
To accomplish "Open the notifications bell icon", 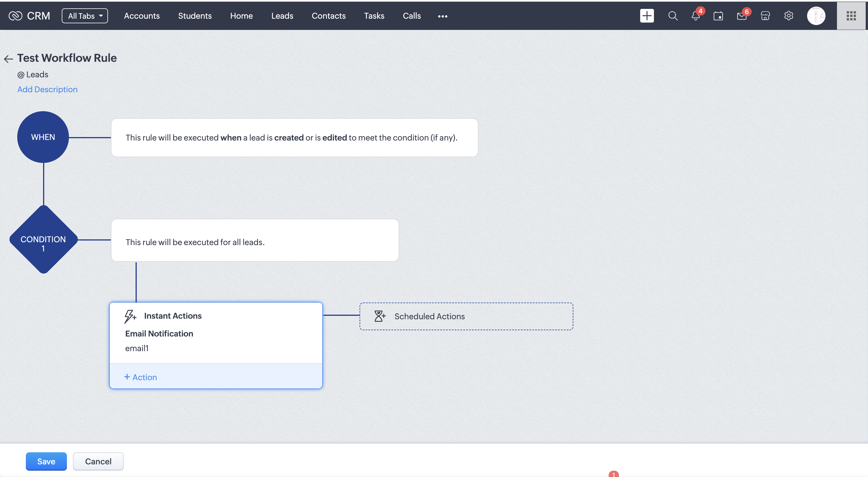I will coord(695,16).
